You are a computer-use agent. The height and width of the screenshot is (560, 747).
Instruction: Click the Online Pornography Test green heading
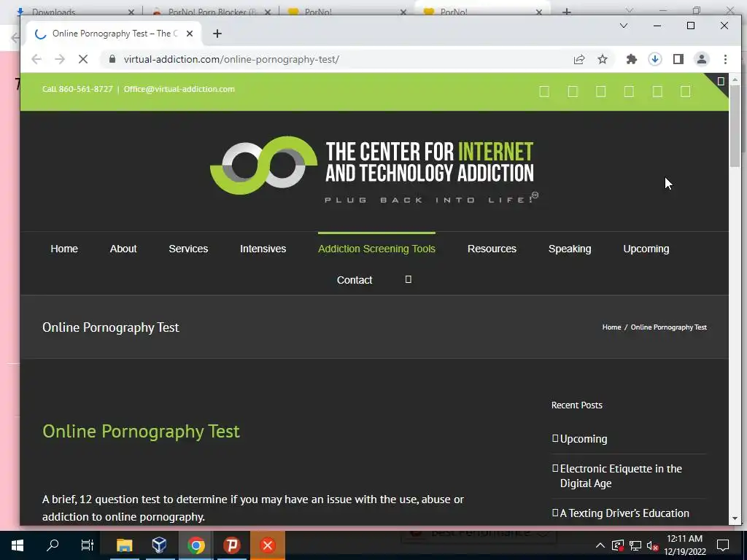tap(141, 432)
